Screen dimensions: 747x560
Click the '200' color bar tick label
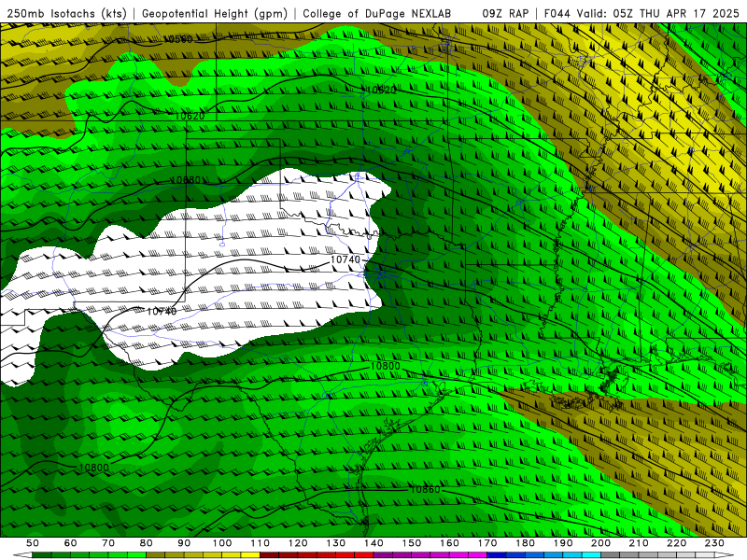point(600,543)
